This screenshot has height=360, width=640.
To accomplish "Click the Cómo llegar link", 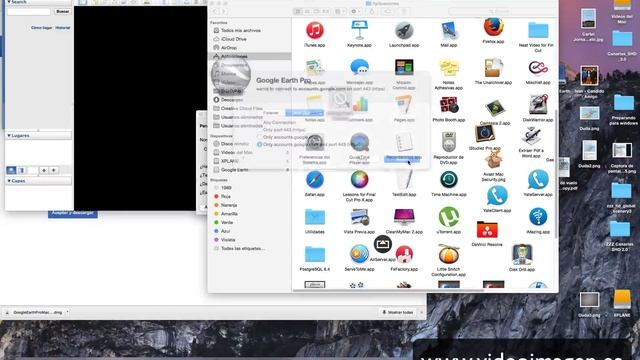I will pos(42,28).
